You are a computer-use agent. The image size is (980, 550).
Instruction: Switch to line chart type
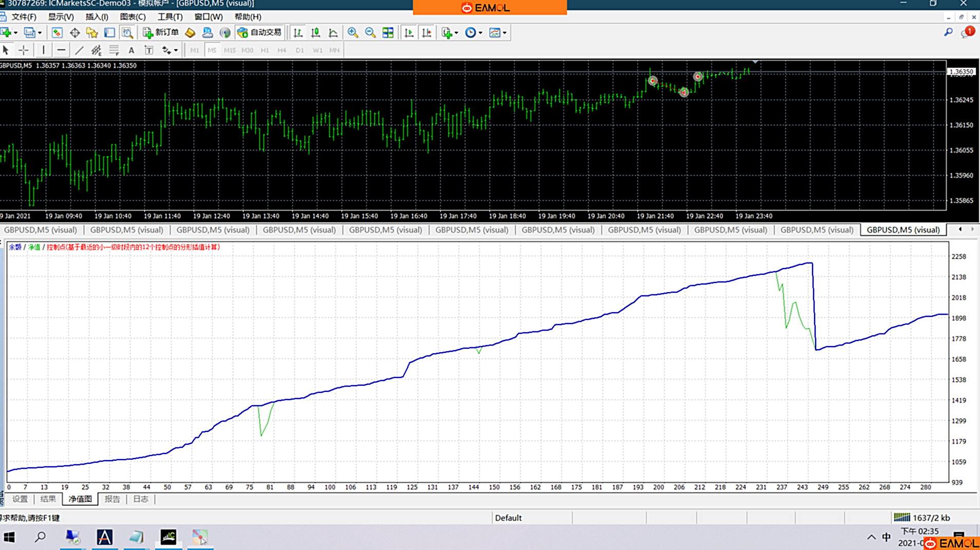tap(333, 32)
